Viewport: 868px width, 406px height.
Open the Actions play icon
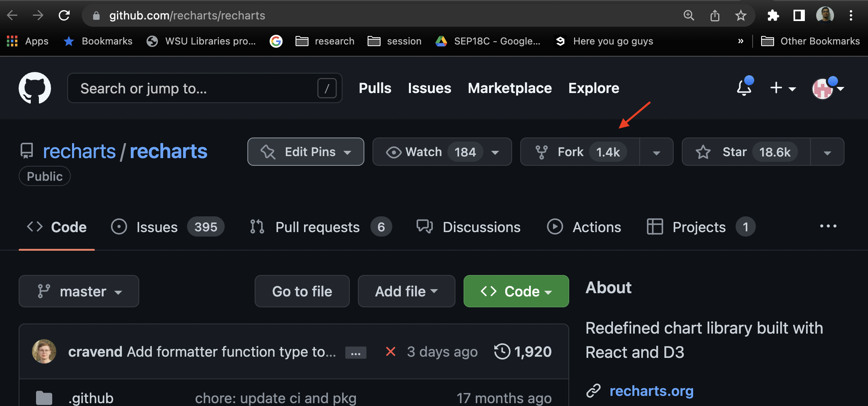coord(555,227)
